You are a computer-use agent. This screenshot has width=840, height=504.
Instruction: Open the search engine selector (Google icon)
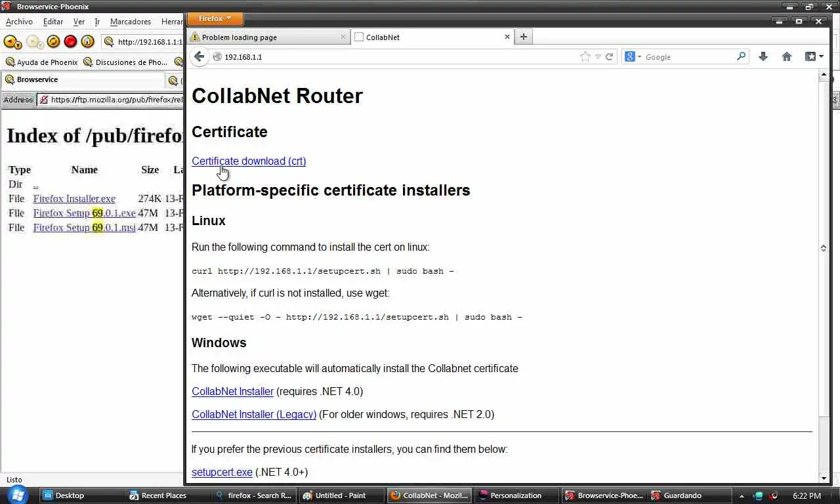click(x=633, y=57)
